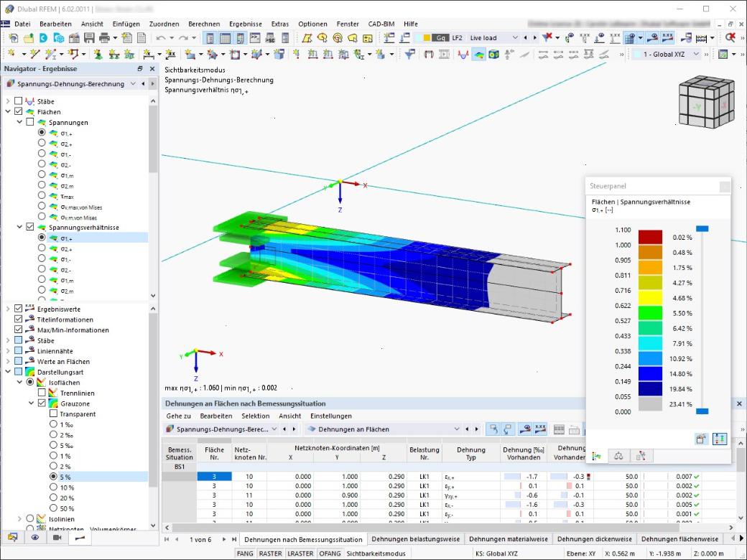Viewport: 747px width, 560px height.
Task: Enable the Trennlinien checkbox
Action: (x=42, y=393)
